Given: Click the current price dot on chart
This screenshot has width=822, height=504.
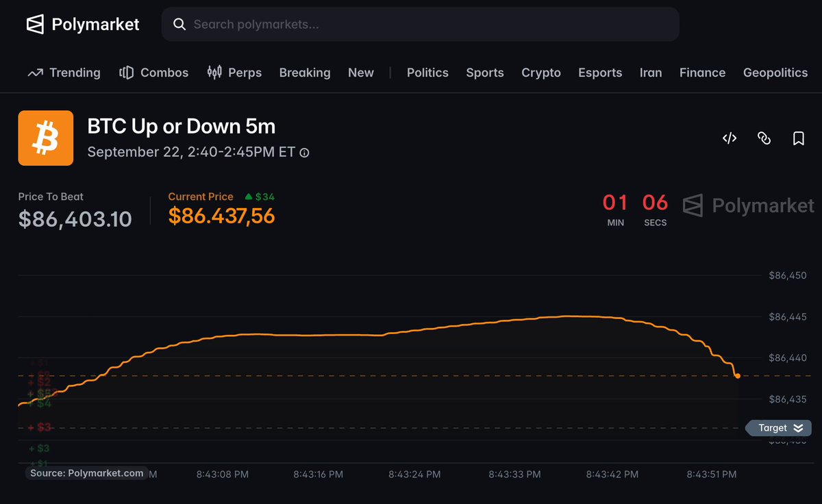Looking at the screenshot, I should [737, 375].
